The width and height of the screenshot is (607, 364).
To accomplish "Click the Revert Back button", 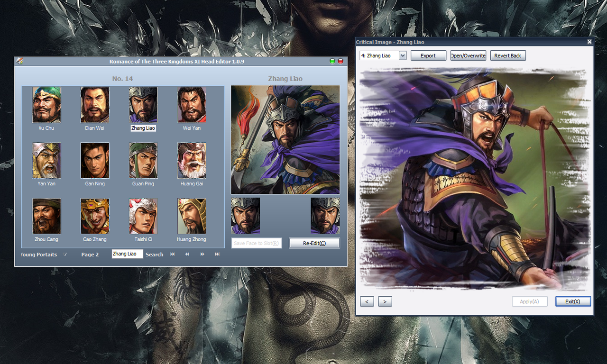I will click(508, 55).
